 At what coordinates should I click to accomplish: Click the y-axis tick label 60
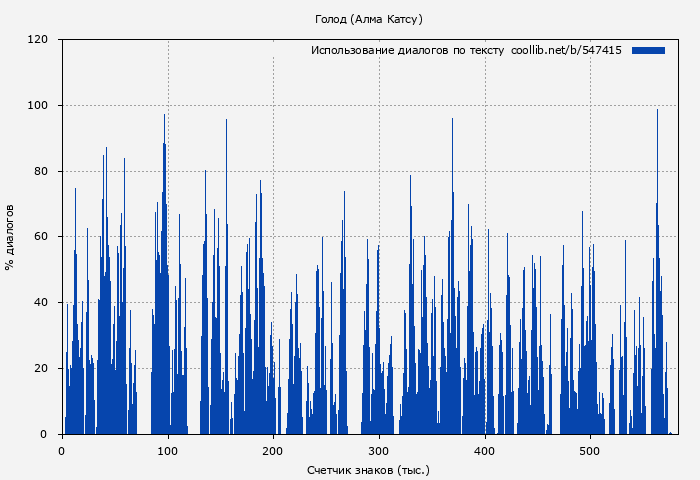click(41, 237)
